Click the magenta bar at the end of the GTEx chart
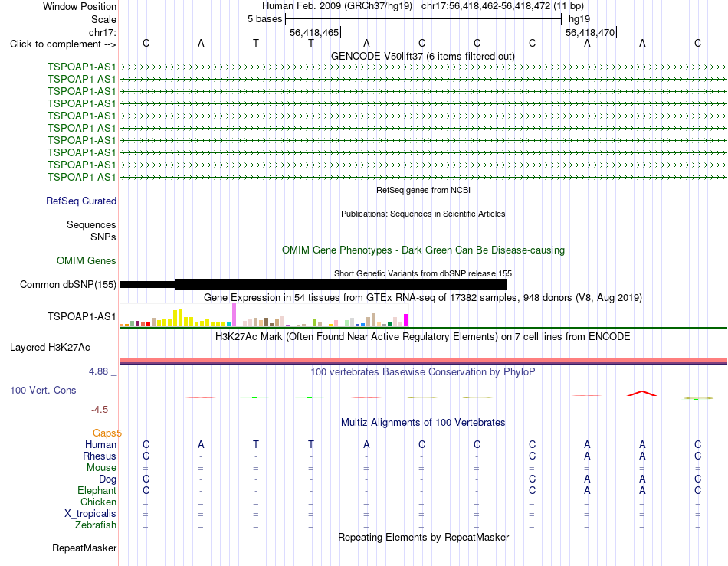The width and height of the screenshot is (728, 566). [406, 320]
